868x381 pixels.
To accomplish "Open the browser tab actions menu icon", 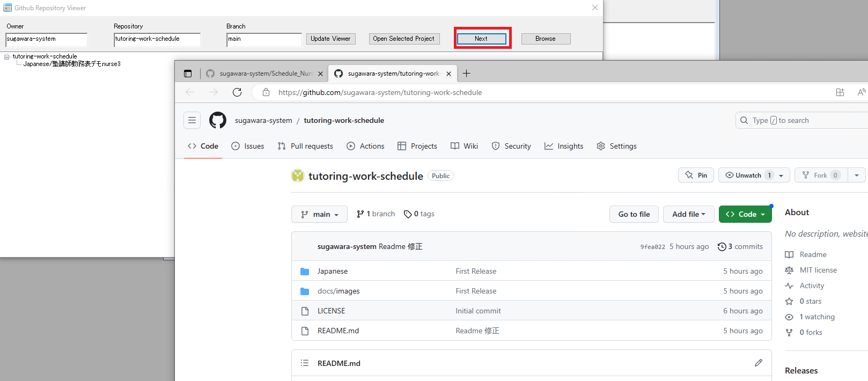I will (188, 74).
